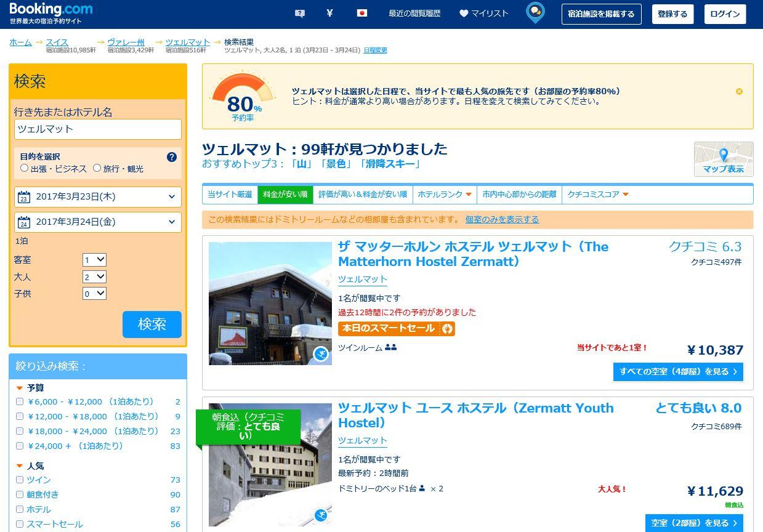Sort by 評価が高い＆料金が安い順
This screenshot has height=532, width=763.
[363, 195]
